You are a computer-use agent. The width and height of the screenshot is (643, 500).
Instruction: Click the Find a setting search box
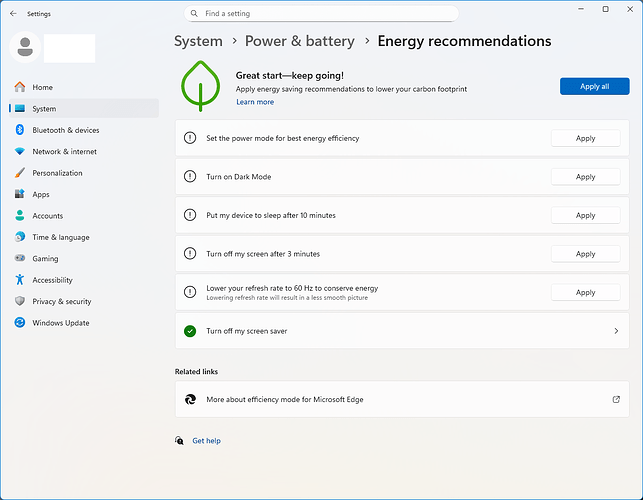(322, 14)
